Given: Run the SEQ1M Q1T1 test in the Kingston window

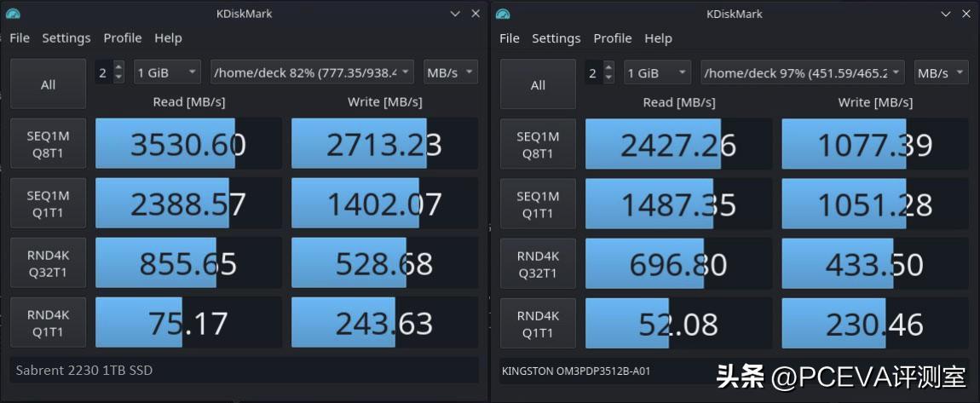Looking at the screenshot, I should pyautogui.click(x=538, y=204).
